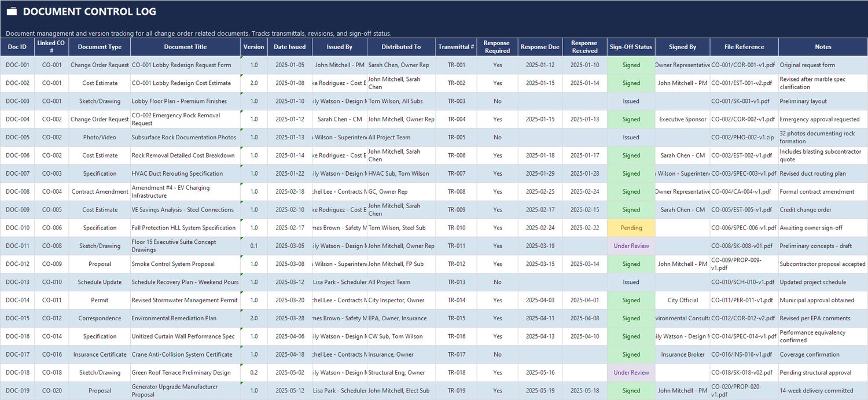Viewport: 868px width, 400px height.
Task: Select the Issued status in DOC-005 row
Action: tap(631, 137)
